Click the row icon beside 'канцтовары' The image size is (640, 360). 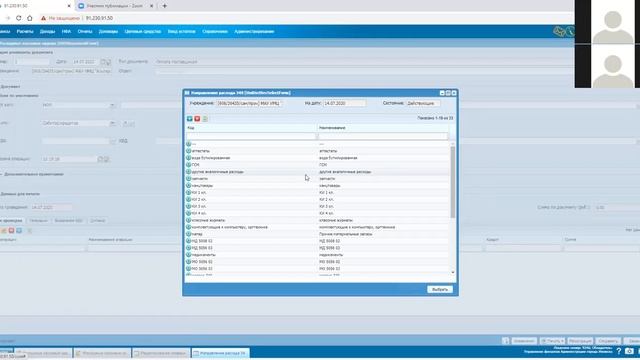coord(189,185)
